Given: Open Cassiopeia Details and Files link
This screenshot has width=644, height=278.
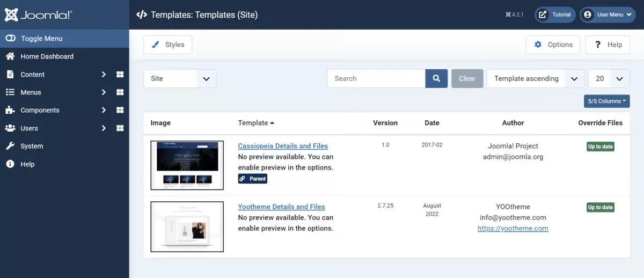Looking at the screenshot, I should 283,146.
